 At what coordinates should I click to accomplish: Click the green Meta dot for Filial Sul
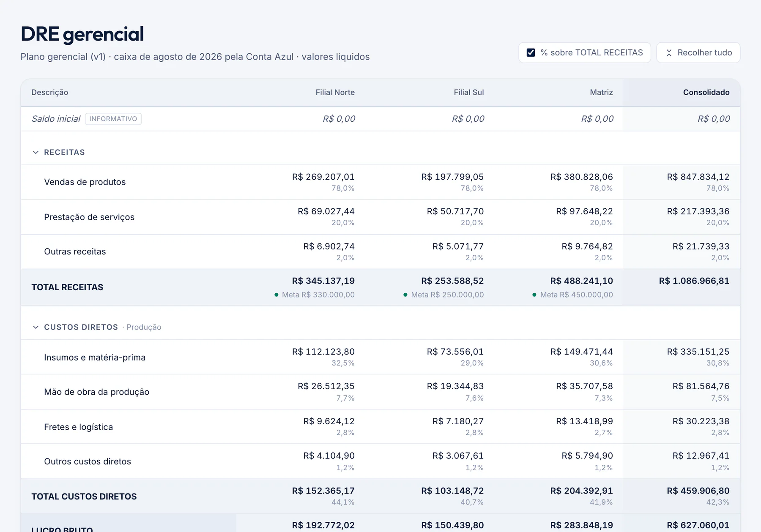[405, 295]
